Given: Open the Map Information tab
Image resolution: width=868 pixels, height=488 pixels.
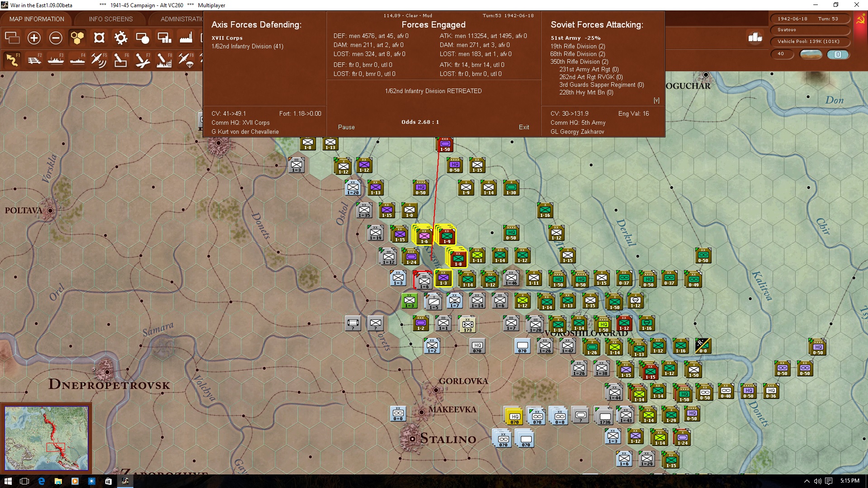Looking at the screenshot, I should coord(37,19).
